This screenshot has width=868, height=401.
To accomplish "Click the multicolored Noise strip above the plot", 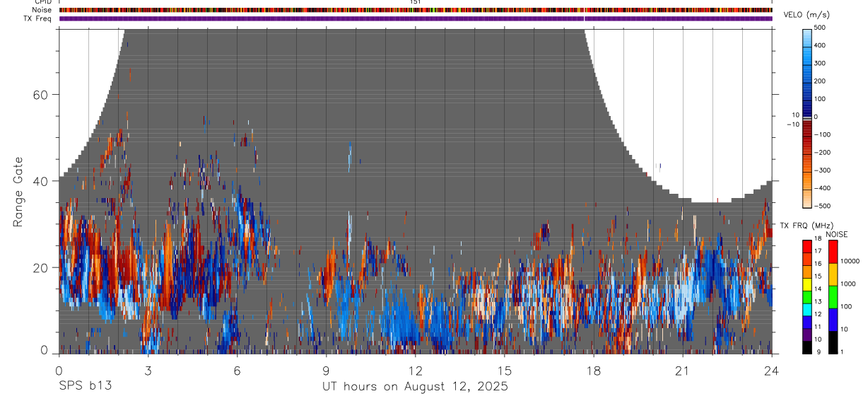I will click(x=416, y=10).
